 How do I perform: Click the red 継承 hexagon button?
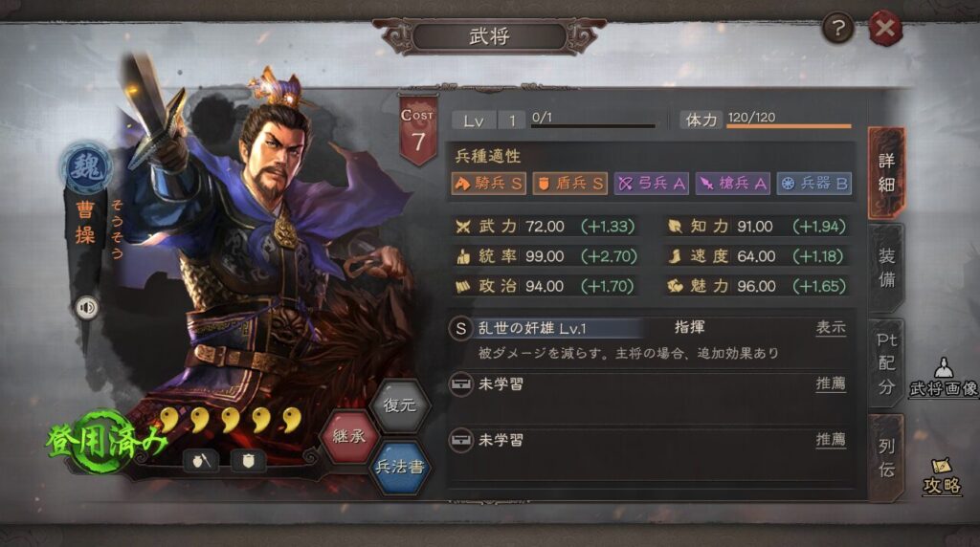[349, 436]
